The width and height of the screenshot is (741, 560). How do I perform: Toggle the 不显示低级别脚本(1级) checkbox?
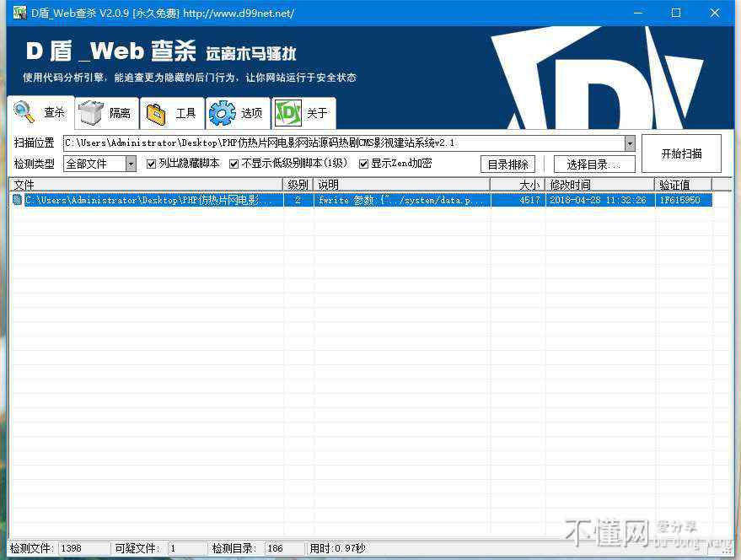pyautogui.click(x=234, y=164)
